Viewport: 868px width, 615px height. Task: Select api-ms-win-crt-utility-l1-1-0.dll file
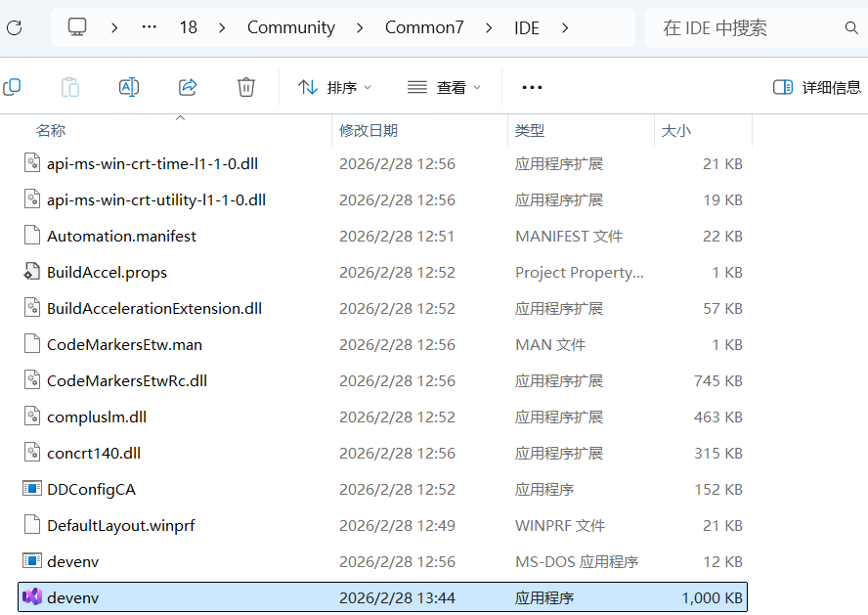[382, 199]
